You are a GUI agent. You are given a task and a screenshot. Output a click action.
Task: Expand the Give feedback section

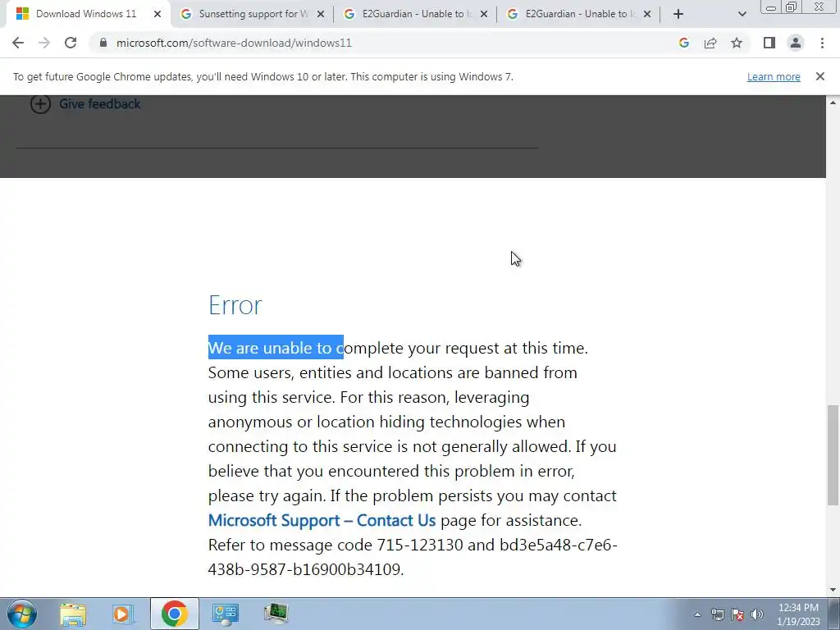(85, 104)
